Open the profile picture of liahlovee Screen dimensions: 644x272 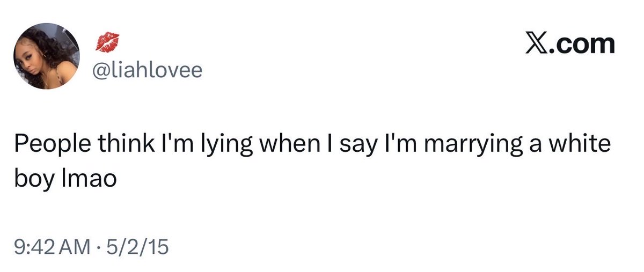[47, 56]
